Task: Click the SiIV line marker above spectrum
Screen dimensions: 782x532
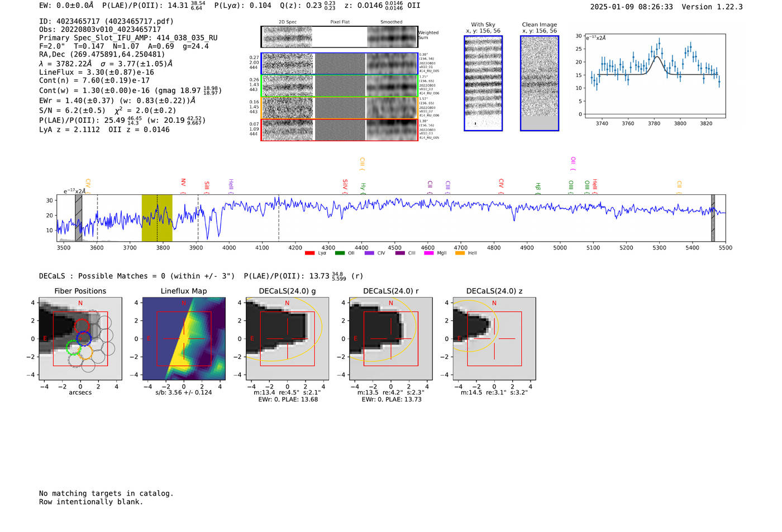Action: [x=345, y=186]
